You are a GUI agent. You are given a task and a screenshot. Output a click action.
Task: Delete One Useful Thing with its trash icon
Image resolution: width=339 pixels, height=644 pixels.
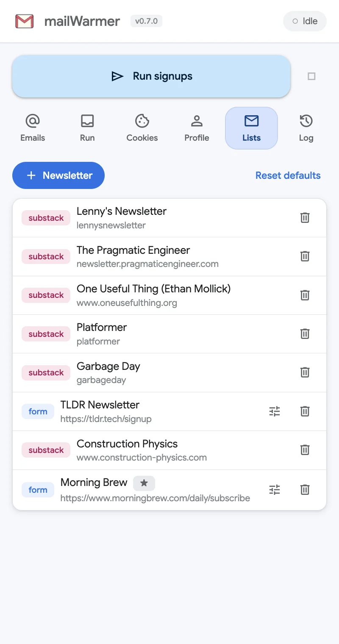(305, 295)
